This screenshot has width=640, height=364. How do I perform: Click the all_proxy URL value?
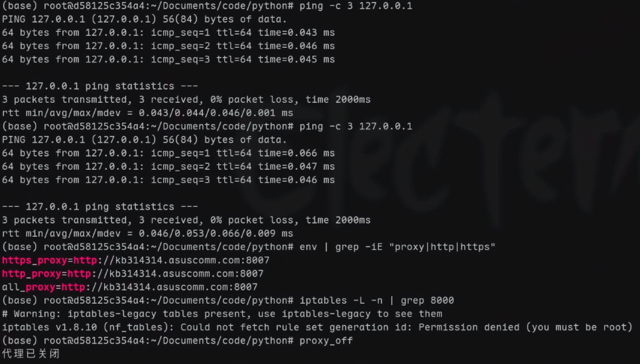(159, 287)
